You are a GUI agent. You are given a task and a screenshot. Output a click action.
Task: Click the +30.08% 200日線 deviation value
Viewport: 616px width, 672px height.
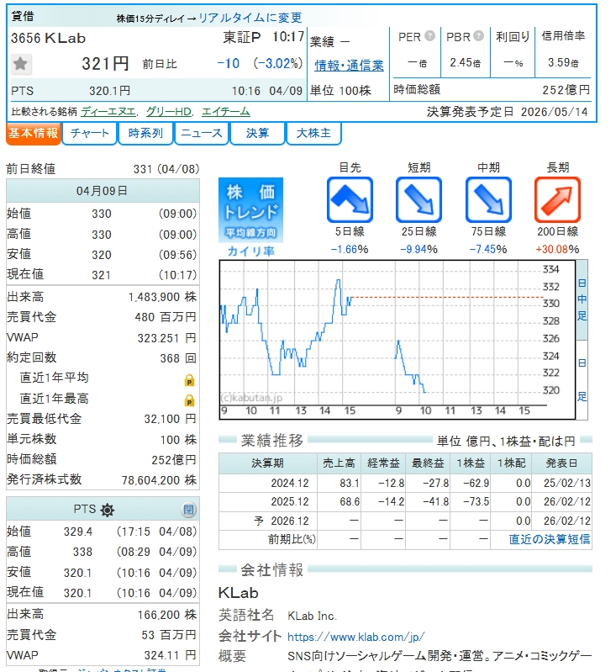click(x=557, y=249)
